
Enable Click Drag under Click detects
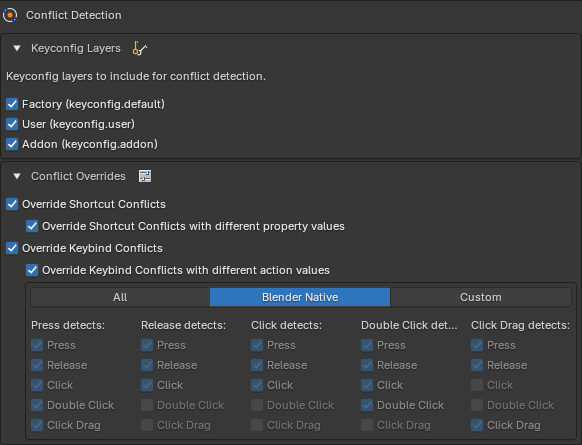pos(257,425)
